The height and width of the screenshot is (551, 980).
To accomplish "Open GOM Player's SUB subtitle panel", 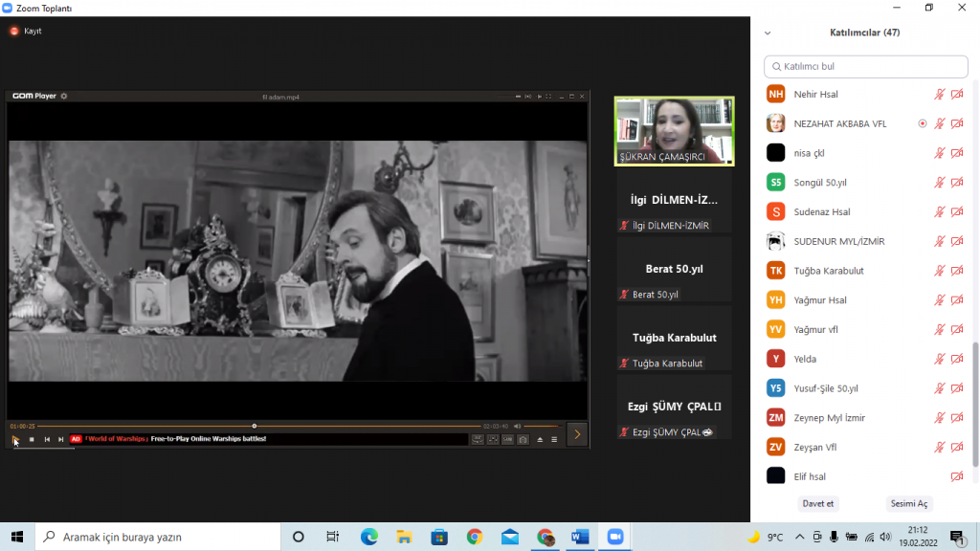I will pos(507,439).
